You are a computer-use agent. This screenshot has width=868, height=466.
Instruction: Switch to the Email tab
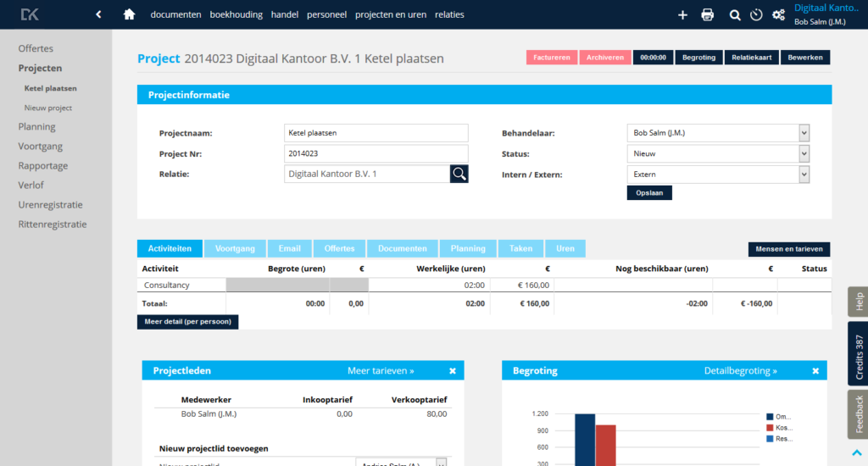pos(290,248)
